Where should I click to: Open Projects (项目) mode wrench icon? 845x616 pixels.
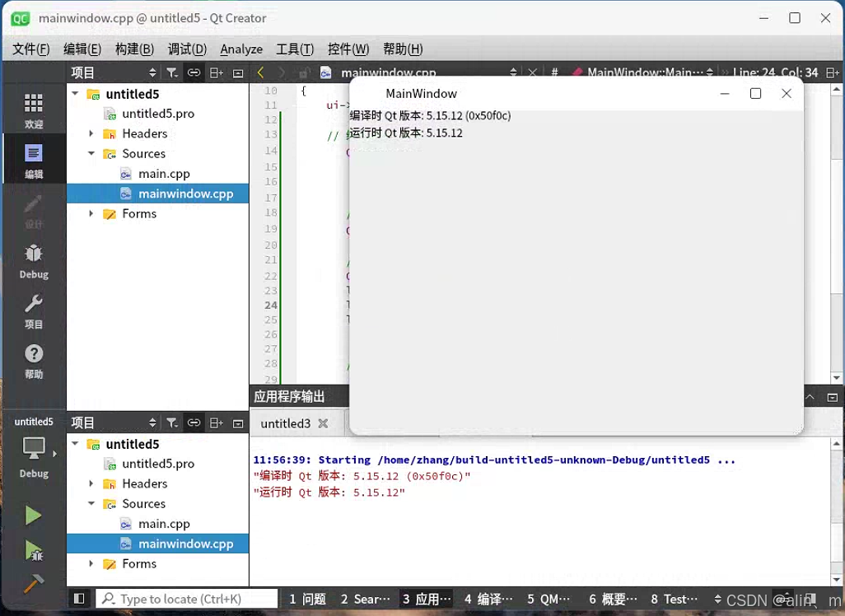pos(34,311)
